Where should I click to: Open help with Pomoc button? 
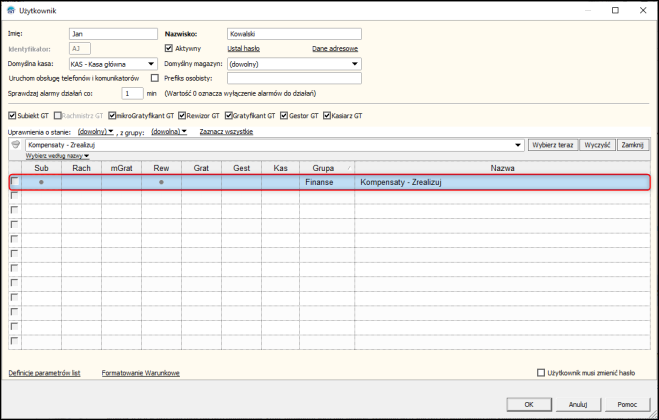pos(627,404)
